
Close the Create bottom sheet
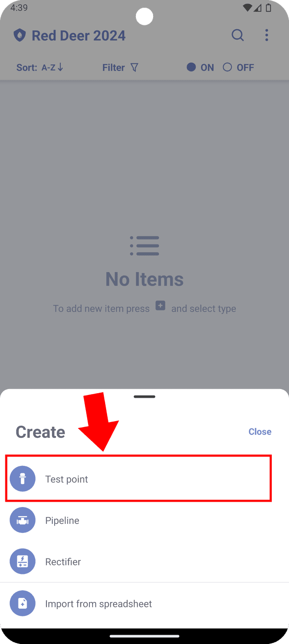260,432
